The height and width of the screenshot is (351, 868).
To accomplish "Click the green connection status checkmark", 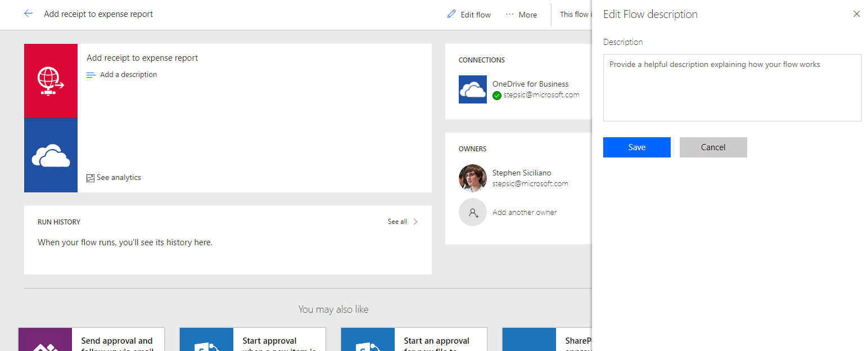I will point(497,96).
